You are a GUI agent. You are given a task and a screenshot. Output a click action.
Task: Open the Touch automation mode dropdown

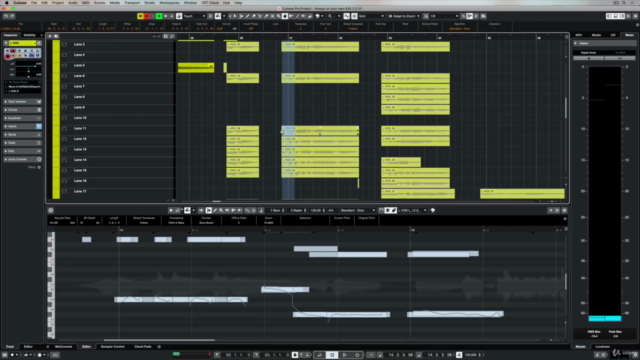tap(194, 16)
